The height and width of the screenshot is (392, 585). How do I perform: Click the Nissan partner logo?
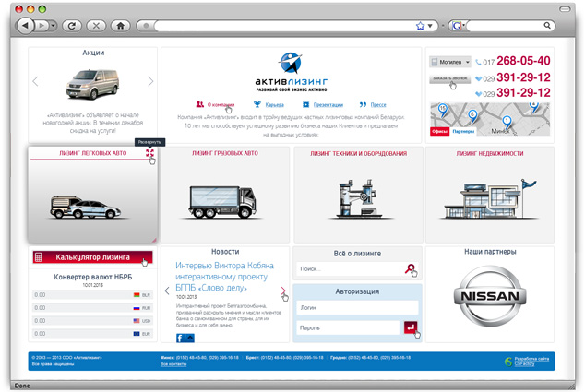point(490,296)
